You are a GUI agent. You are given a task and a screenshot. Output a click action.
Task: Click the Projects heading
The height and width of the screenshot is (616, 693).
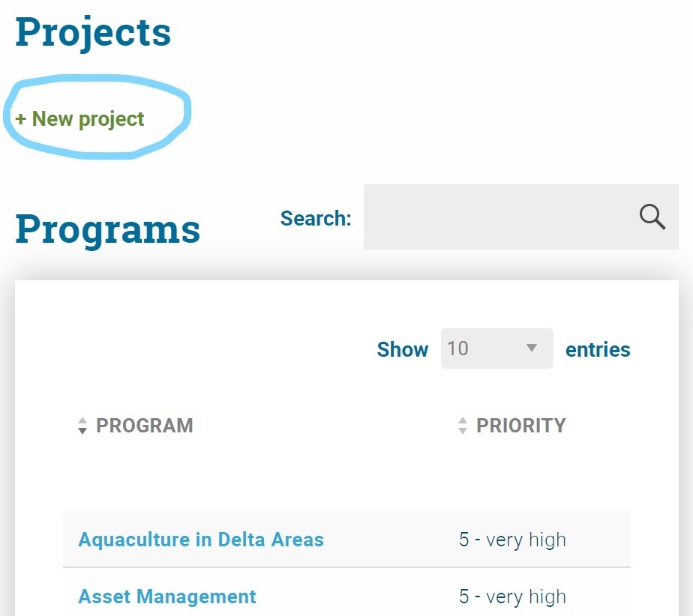92,31
